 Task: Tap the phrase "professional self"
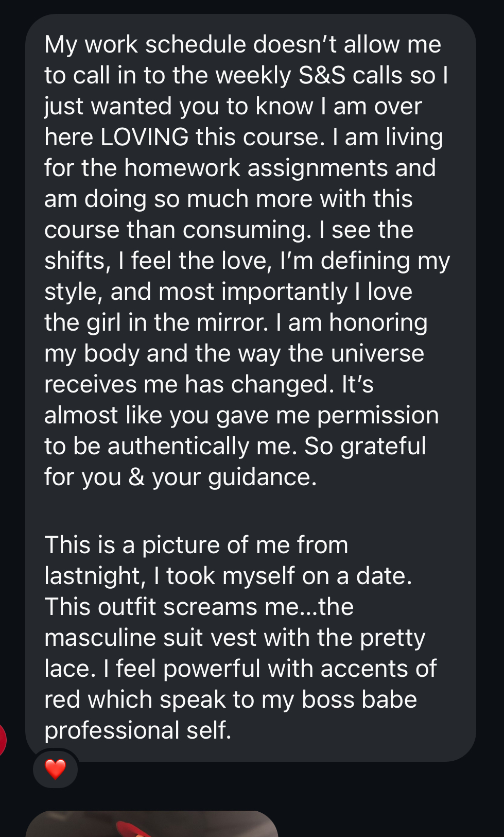(137, 731)
